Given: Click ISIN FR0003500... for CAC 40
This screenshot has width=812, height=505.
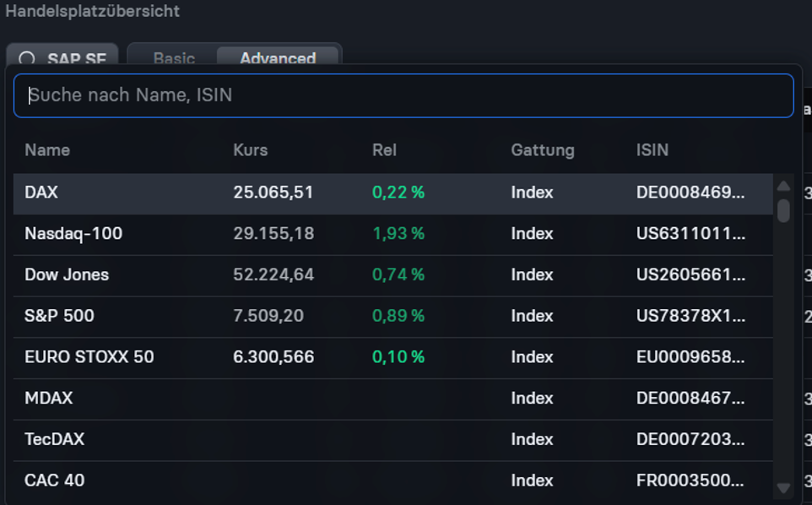Looking at the screenshot, I should click(690, 481).
